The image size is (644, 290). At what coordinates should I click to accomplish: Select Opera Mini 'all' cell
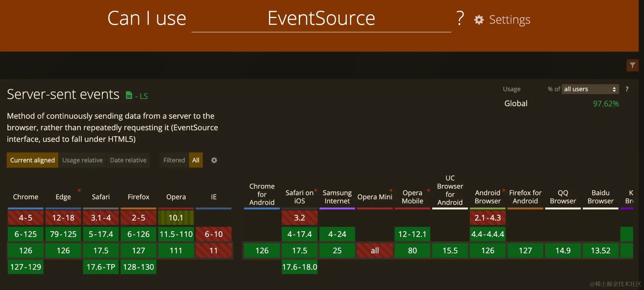[x=375, y=251]
